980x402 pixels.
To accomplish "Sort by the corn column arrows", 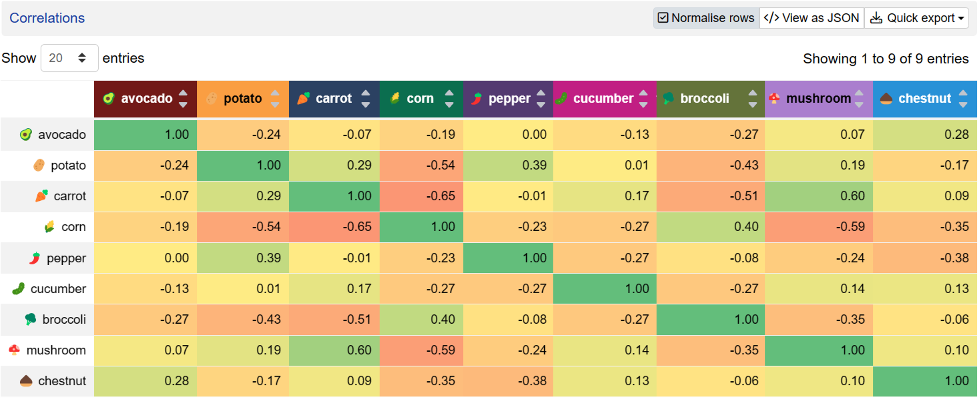I will point(449,99).
